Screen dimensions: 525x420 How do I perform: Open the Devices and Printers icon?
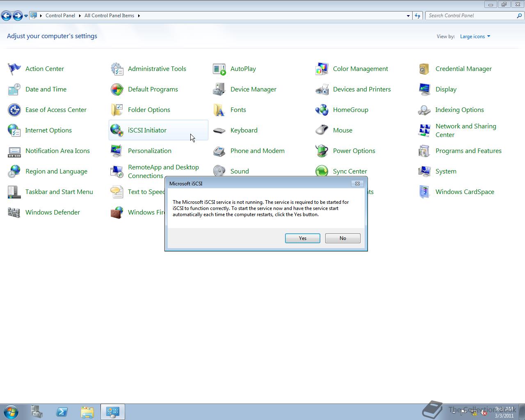pos(322,89)
